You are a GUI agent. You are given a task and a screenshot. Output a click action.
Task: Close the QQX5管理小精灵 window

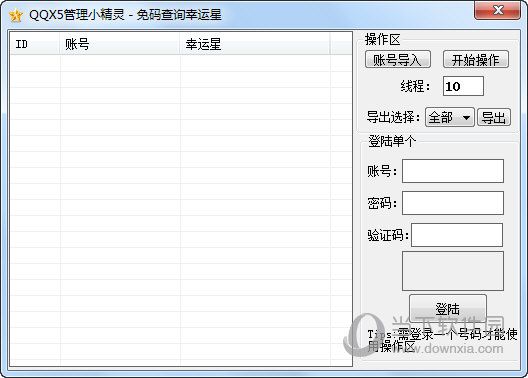[497, 10]
